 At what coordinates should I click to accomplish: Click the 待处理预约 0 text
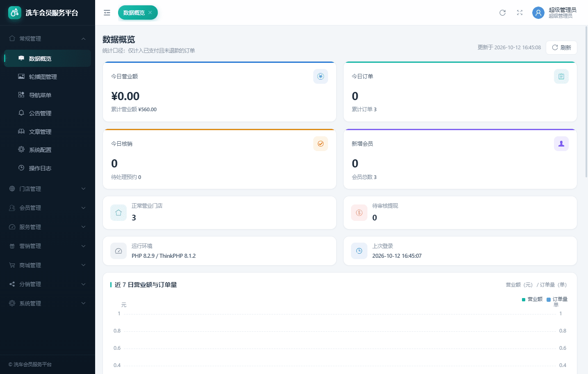(126, 177)
